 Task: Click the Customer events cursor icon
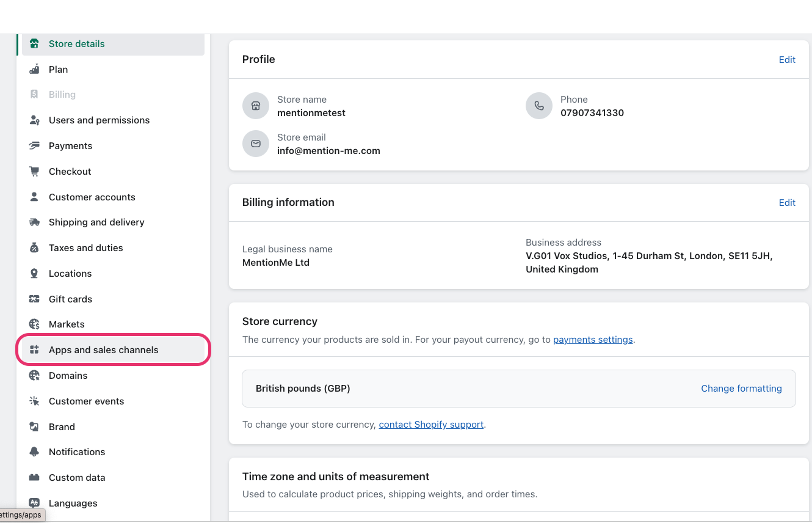[x=34, y=401]
